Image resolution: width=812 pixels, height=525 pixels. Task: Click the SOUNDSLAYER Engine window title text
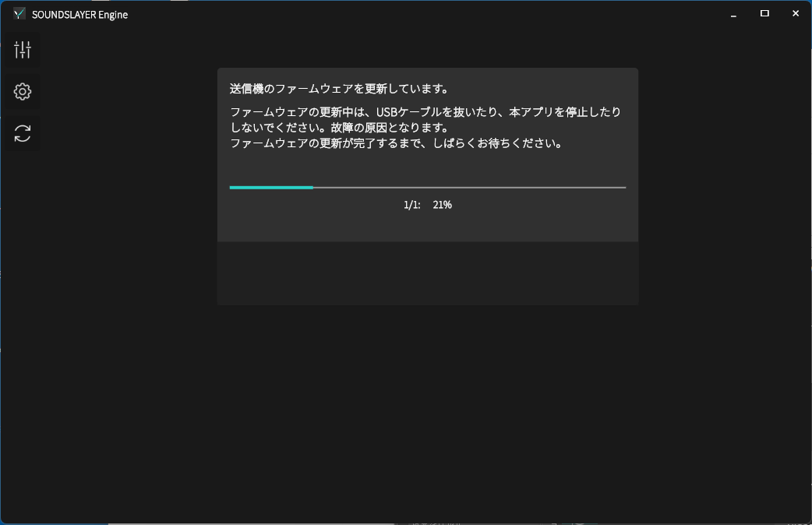click(79, 14)
